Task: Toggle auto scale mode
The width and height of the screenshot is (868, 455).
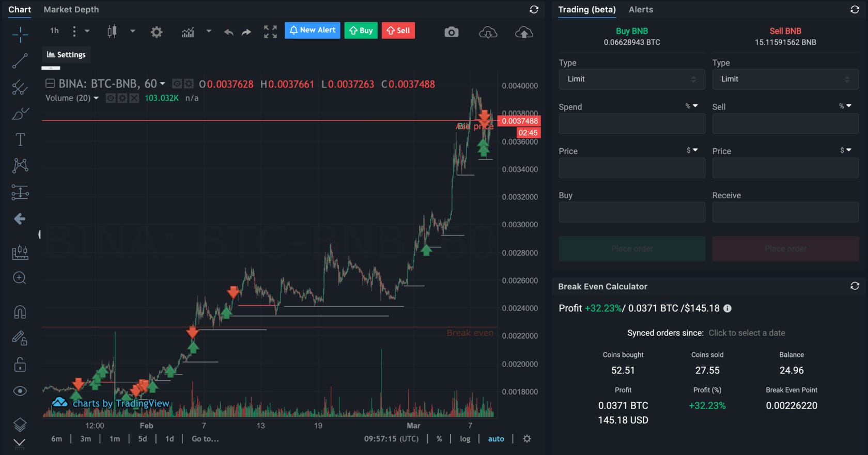Action: [x=496, y=438]
